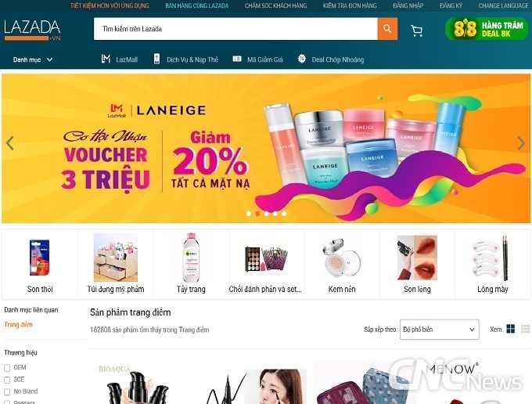This screenshot has height=404, width=532.
Task: Click inside the Lazada search field
Action: click(x=235, y=29)
